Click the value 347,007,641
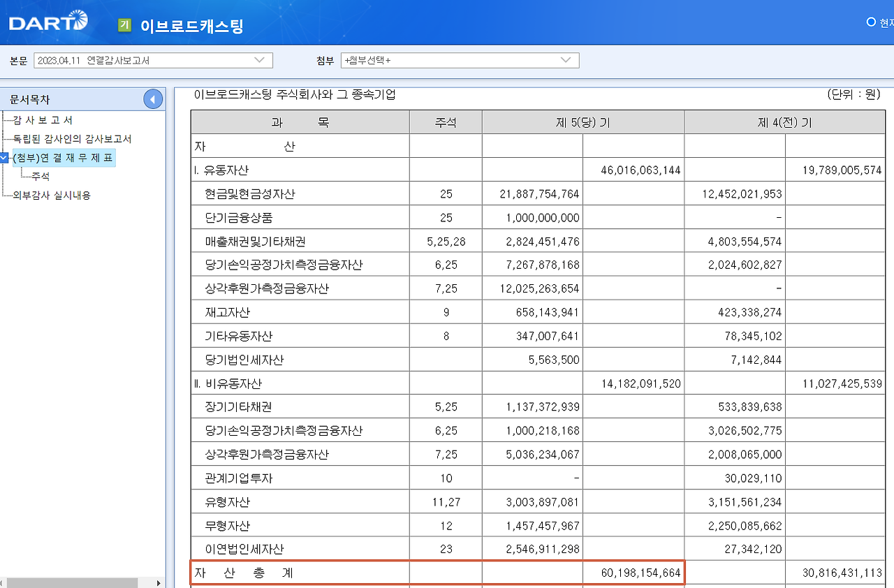The height and width of the screenshot is (588, 894). pos(549,336)
